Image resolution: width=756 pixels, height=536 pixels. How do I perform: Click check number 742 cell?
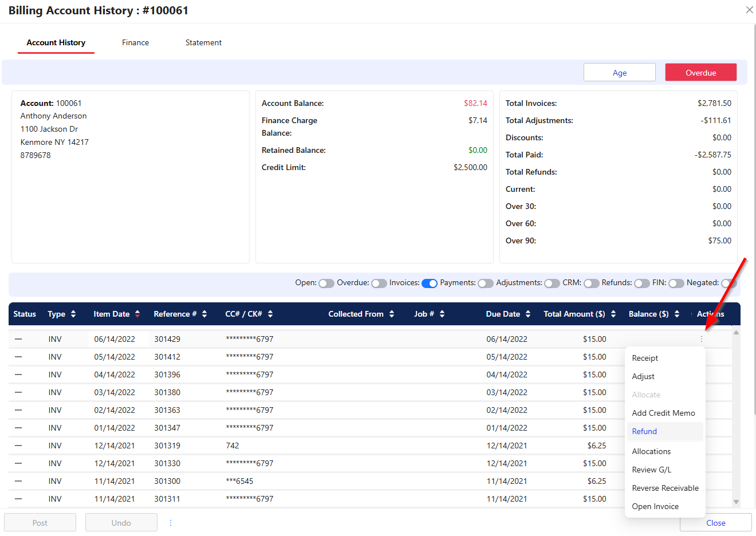(233, 446)
